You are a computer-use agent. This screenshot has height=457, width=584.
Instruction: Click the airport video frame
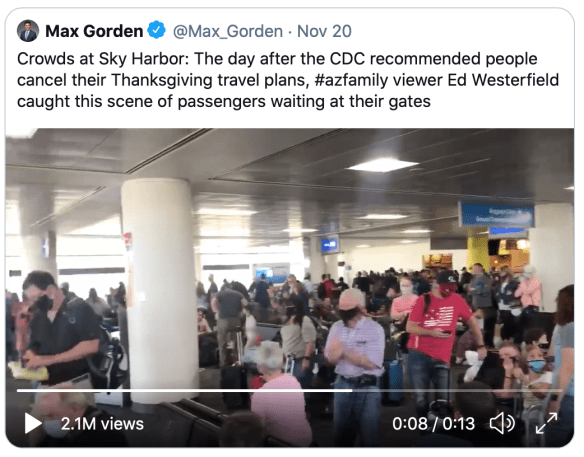(290, 288)
